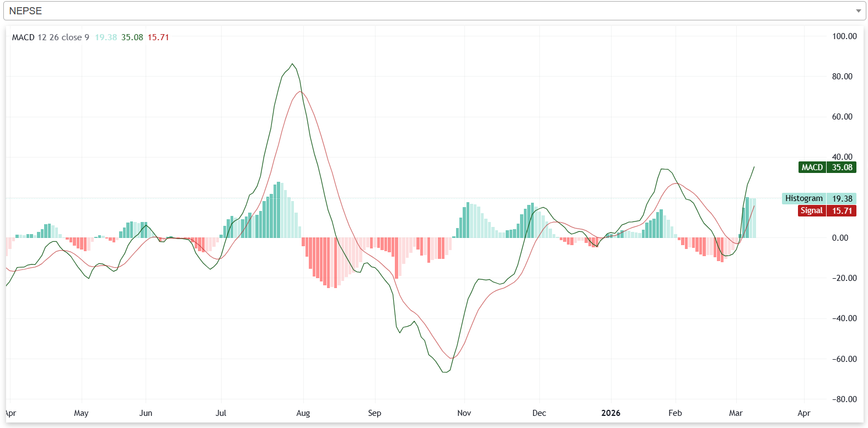Click the Aug label on time axis

(303, 413)
